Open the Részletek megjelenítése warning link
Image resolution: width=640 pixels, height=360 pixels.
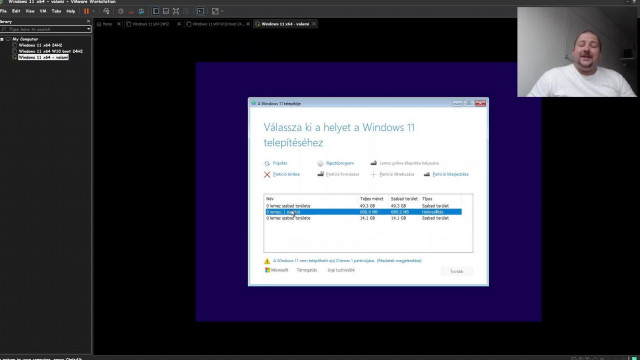[x=399, y=260]
